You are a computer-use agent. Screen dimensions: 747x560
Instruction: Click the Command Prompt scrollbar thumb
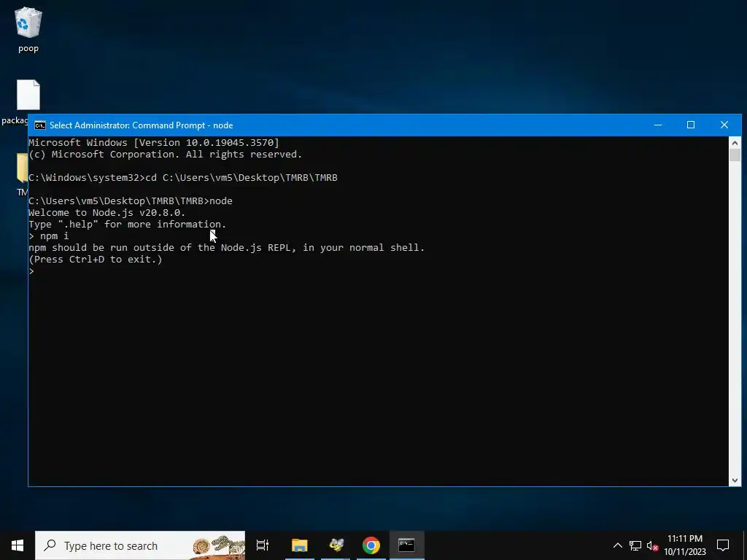[x=735, y=155]
